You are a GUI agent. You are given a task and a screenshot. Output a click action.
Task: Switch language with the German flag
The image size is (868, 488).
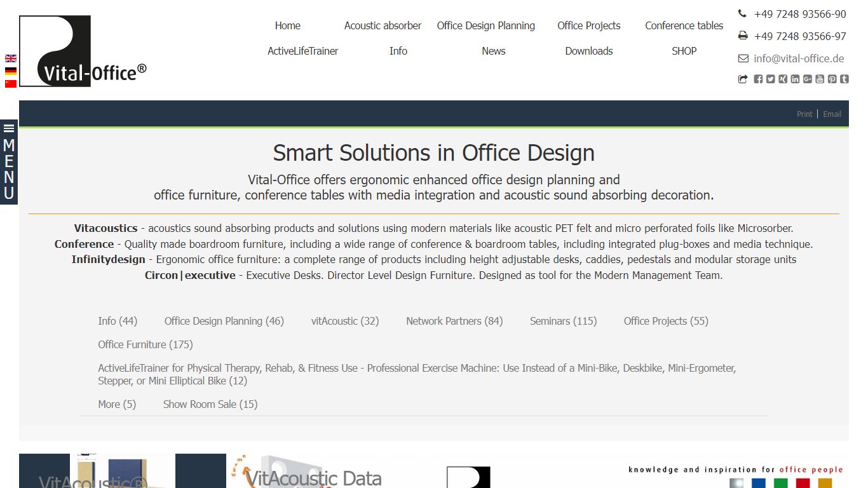point(11,71)
